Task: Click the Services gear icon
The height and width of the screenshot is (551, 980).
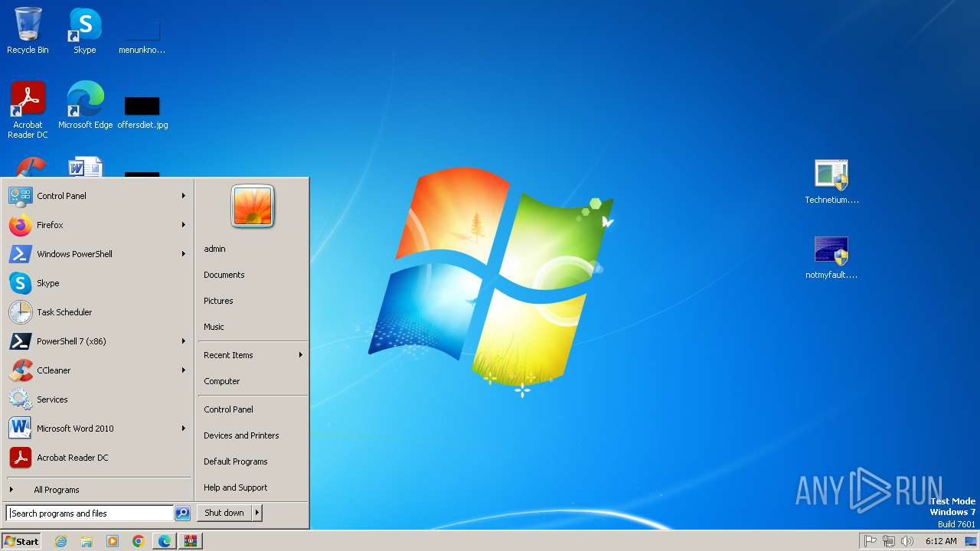Action: click(x=20, y=399)
